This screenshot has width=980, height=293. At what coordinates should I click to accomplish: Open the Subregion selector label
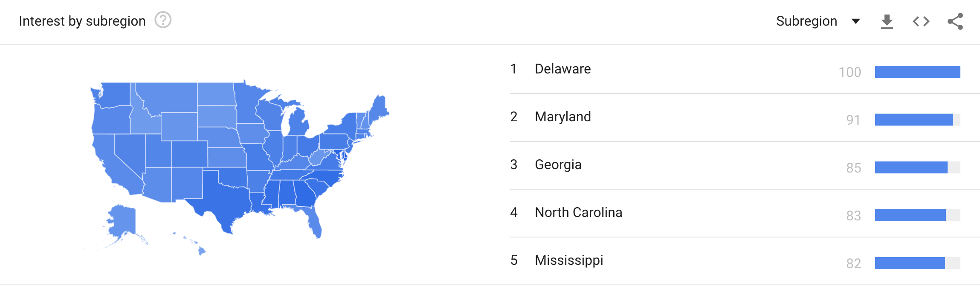click(x=806, y=21)
